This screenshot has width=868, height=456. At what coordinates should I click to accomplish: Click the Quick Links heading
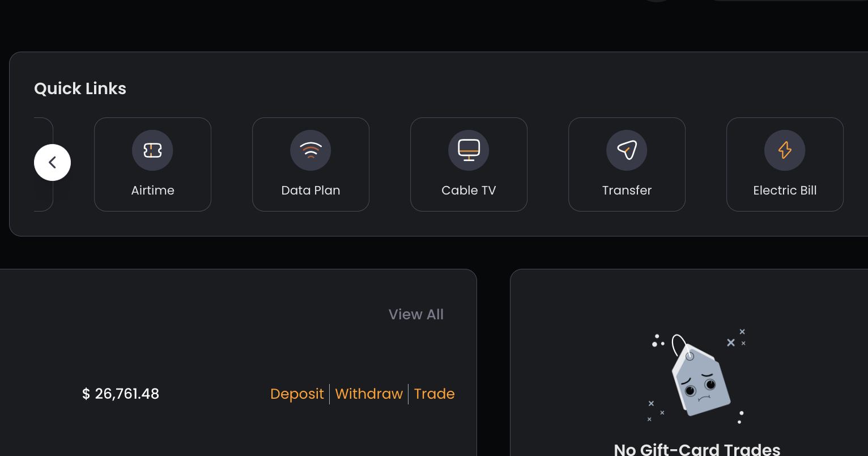[x=80, y=88]
